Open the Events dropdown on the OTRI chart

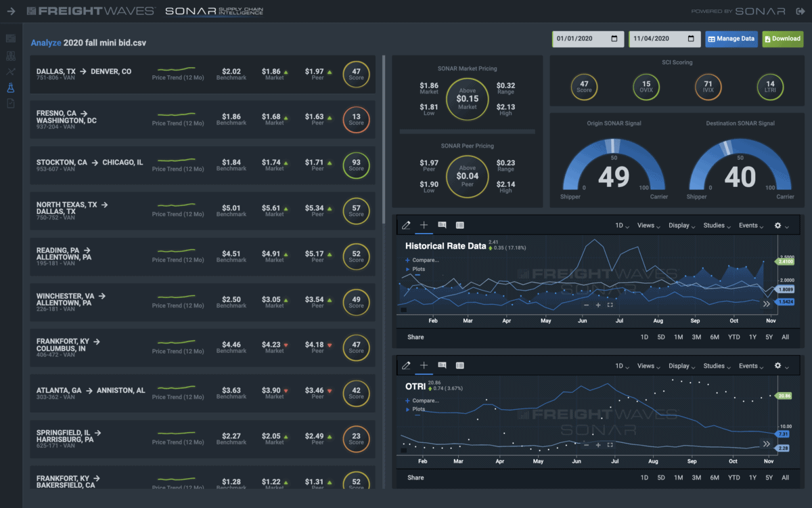pyautogui.click(x=752, y=366)
